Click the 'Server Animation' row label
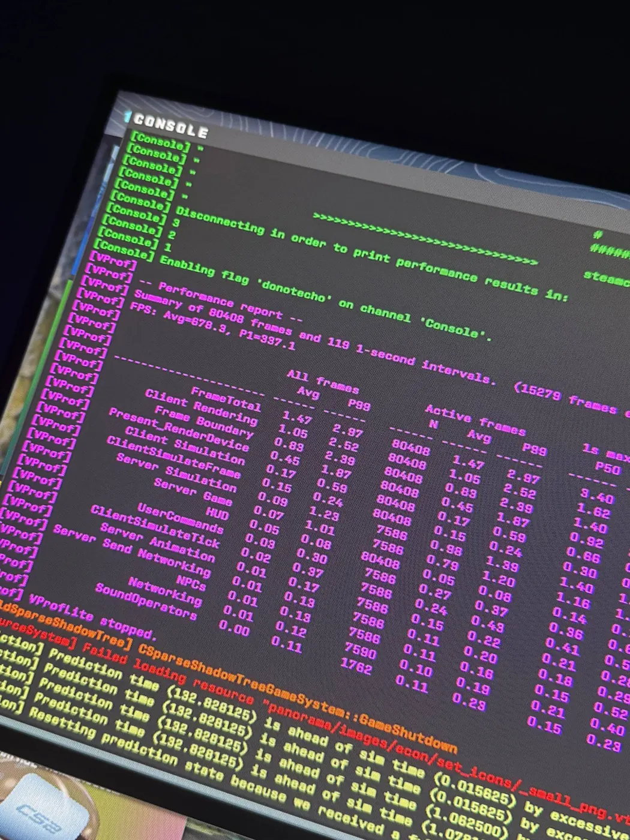The image size is (630, 840). pos(157,542)
